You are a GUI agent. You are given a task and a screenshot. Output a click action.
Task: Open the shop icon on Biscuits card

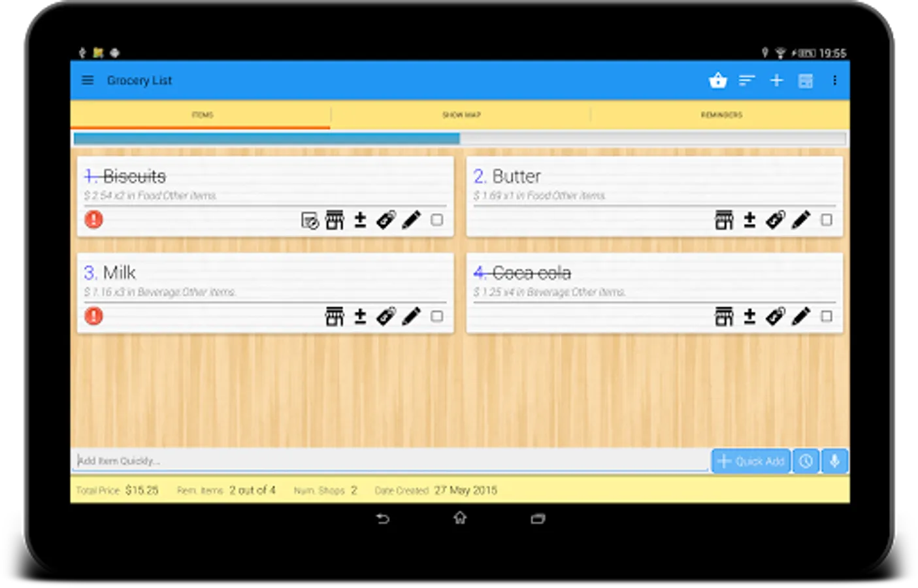tap(335, 220)
